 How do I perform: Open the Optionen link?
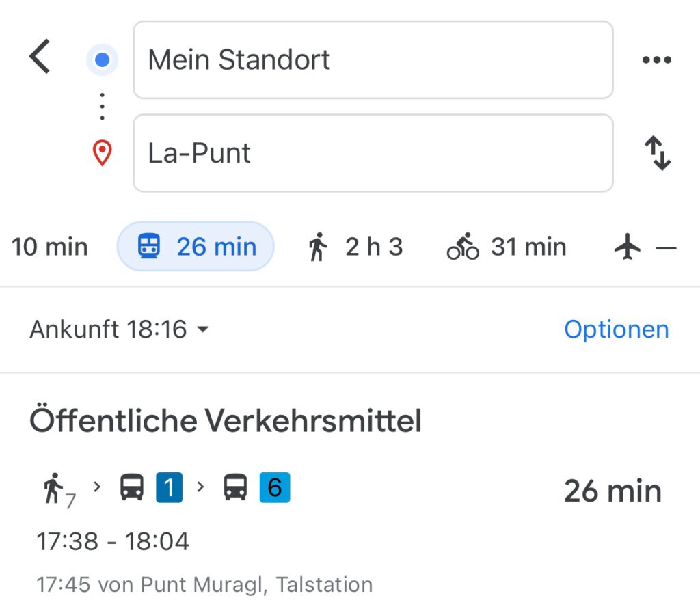point(617,329)
